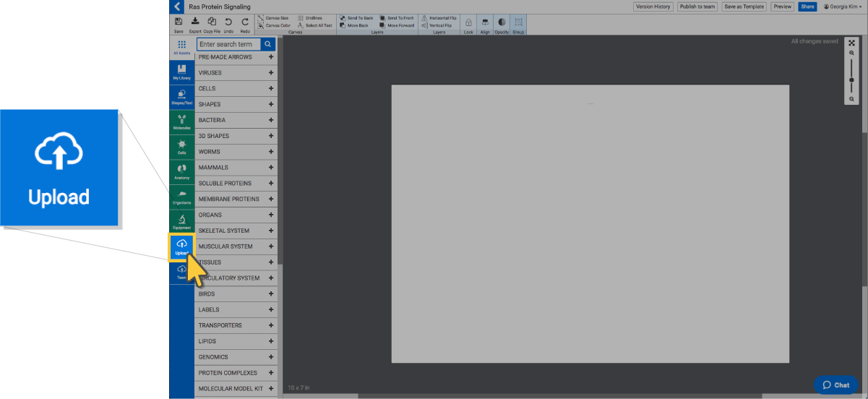Viewport: 868px width, 399px height.
Task: Save the figure with the Save icon
Action: point(179,25)
